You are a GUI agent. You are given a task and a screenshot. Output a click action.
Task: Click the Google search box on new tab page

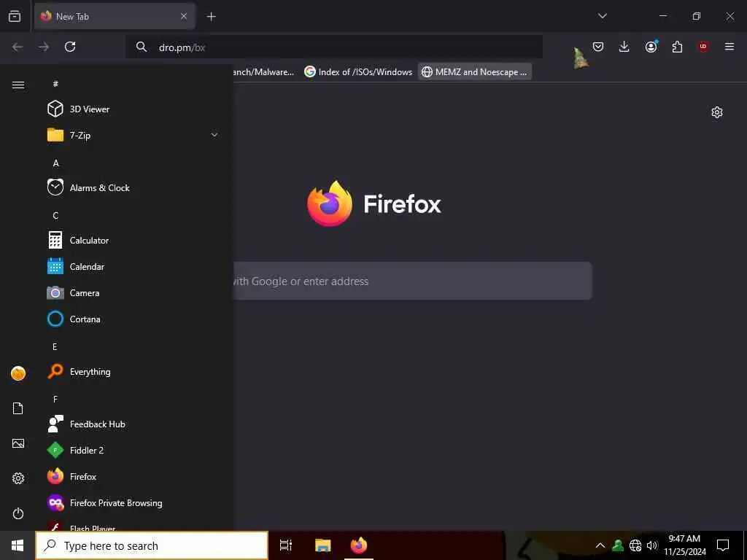point(412,281)
